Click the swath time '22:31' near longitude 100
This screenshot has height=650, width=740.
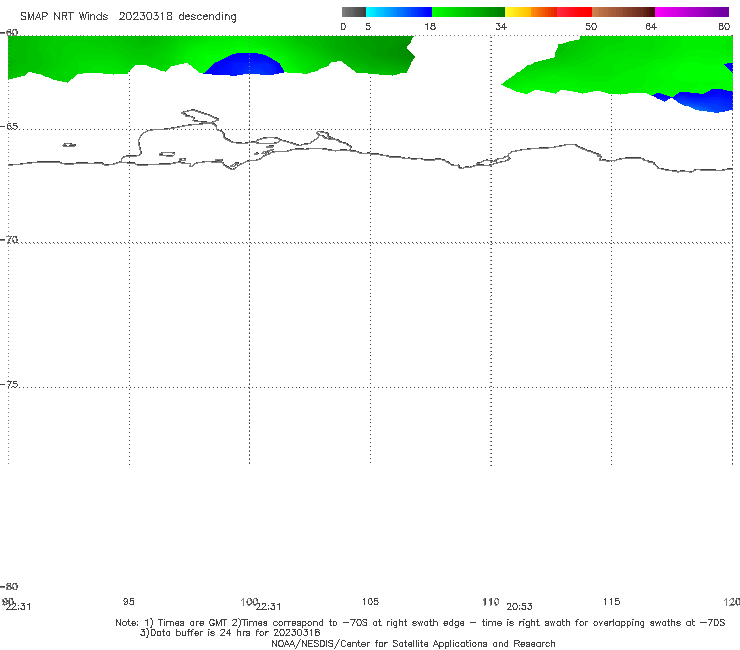[269, 607]
